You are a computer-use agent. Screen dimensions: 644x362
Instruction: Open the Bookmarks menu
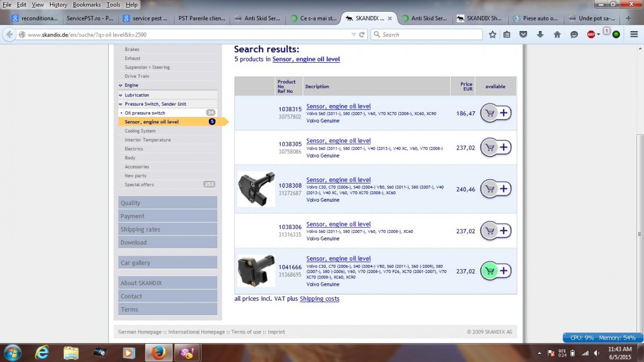(87, 4)
